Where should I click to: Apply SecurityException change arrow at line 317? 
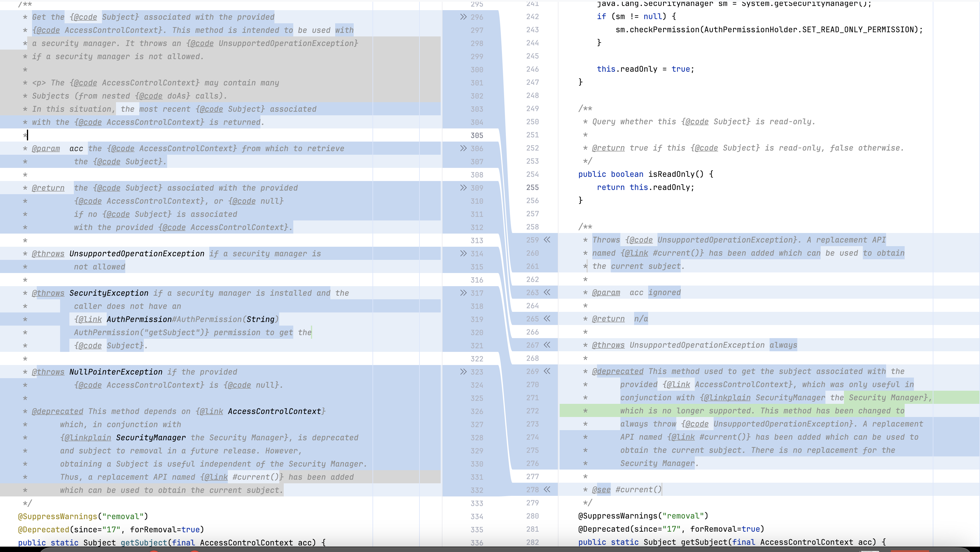(463, 293)
